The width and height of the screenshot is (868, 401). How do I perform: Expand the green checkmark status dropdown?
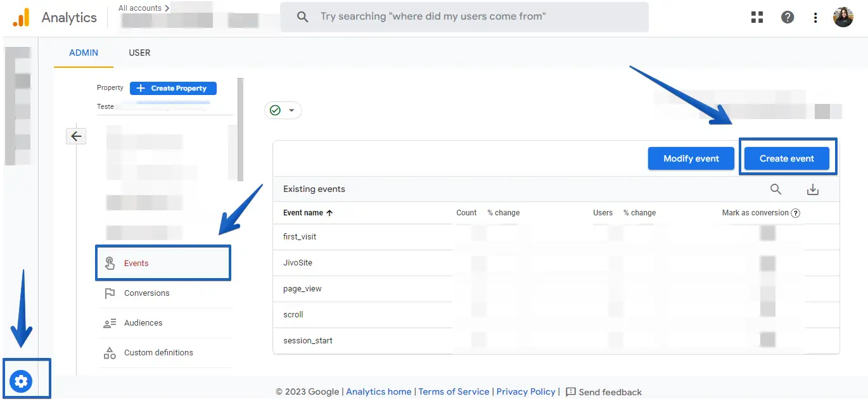283,110
